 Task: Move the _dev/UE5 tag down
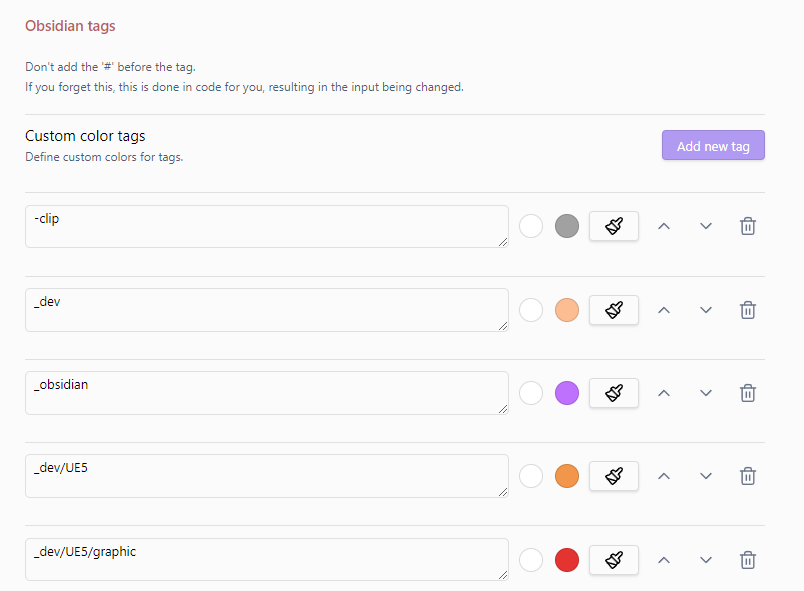coord(706,476)
